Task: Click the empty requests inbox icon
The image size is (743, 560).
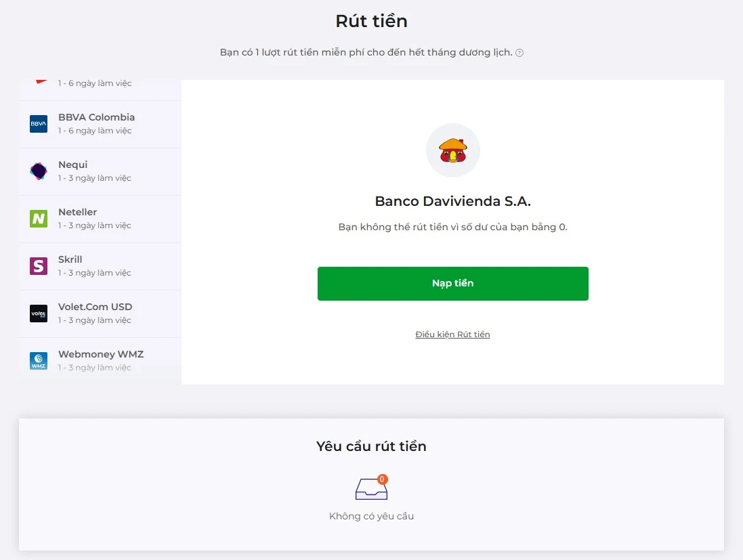Action: coord(371,488)
